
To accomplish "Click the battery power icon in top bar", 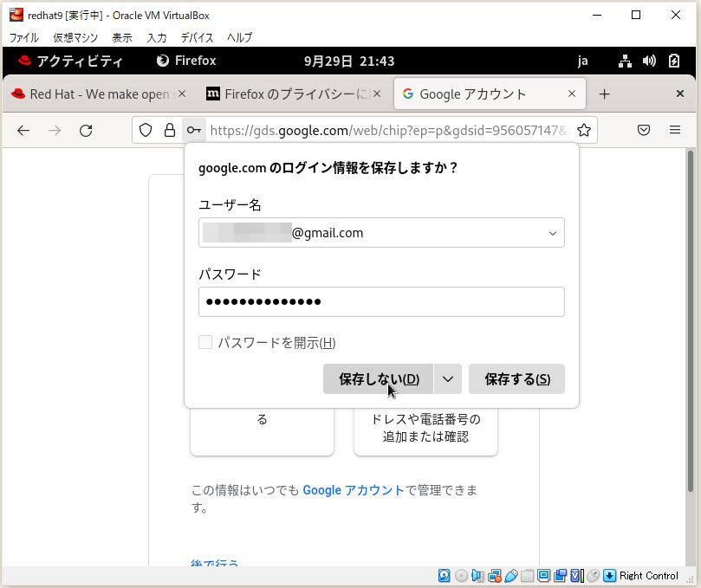I will point(674,61).
